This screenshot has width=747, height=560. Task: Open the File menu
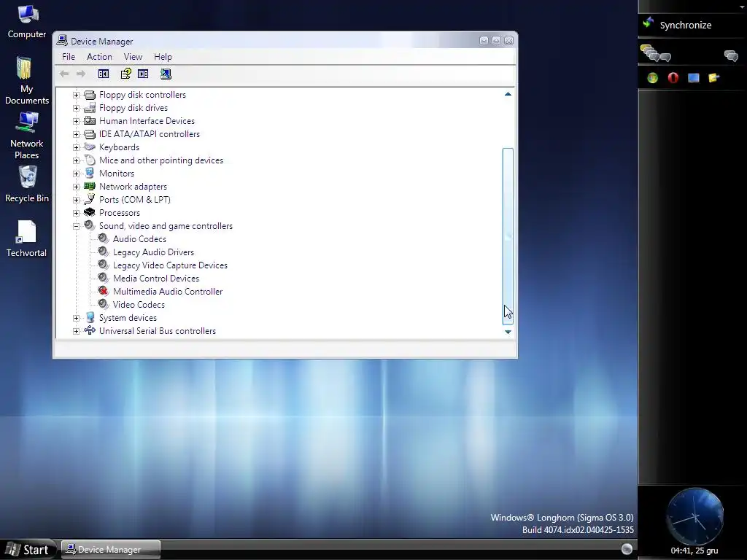tap(69, 57)
